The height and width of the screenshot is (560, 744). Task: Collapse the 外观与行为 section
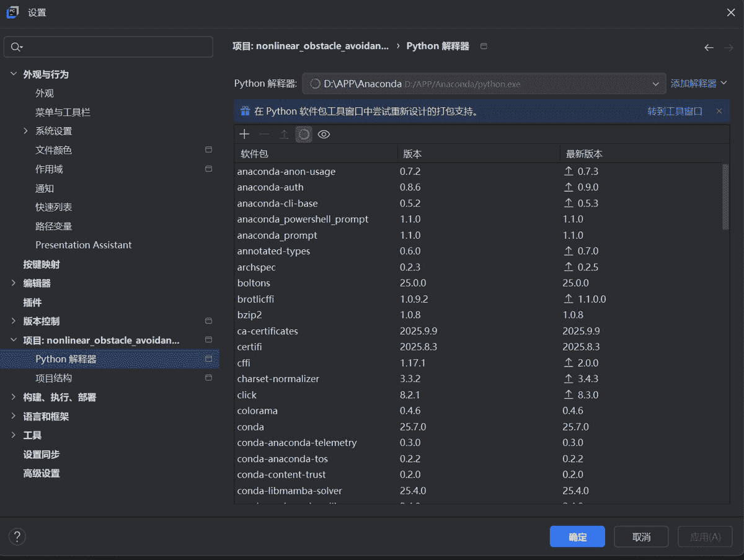pos(14,74)
